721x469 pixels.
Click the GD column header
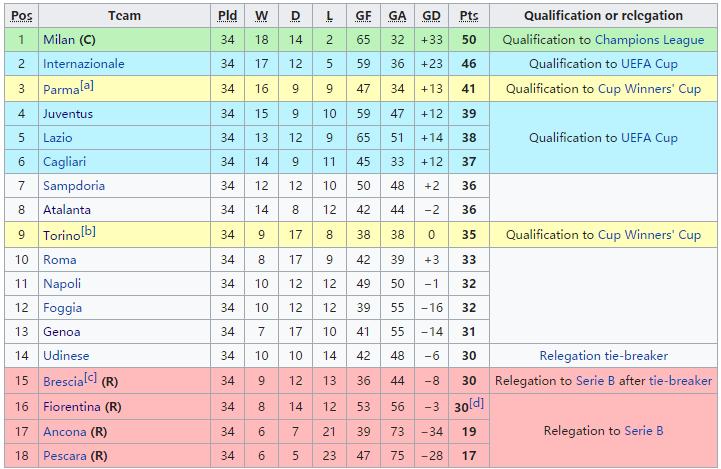tap(432, 16)
